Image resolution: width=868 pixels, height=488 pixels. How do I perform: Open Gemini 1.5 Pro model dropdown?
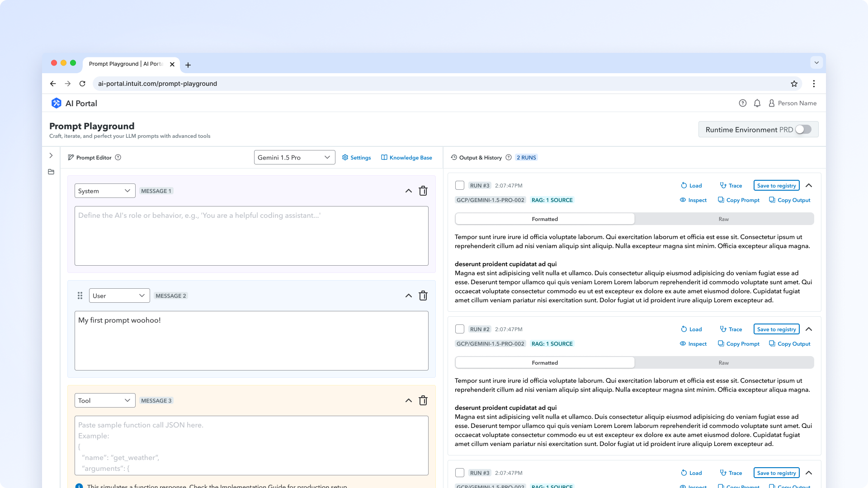point(294,157)
